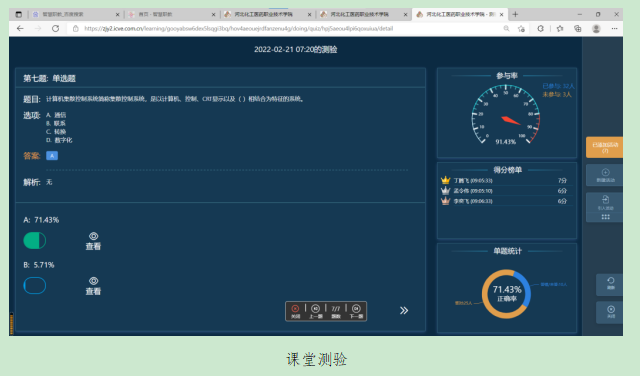This screenshot has width=640, height=376.
Task: Open the browser profile avatar
Action: pyautogui.click(x=596, y=29)
